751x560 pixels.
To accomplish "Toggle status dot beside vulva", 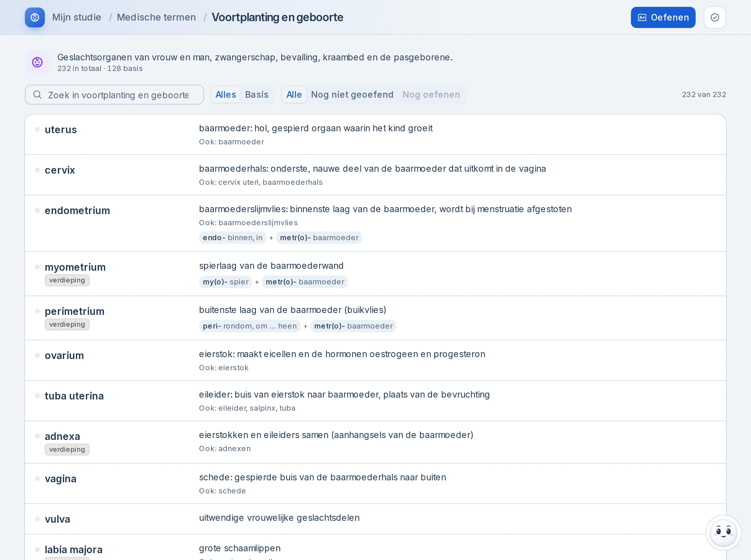I will pos(37,519).
